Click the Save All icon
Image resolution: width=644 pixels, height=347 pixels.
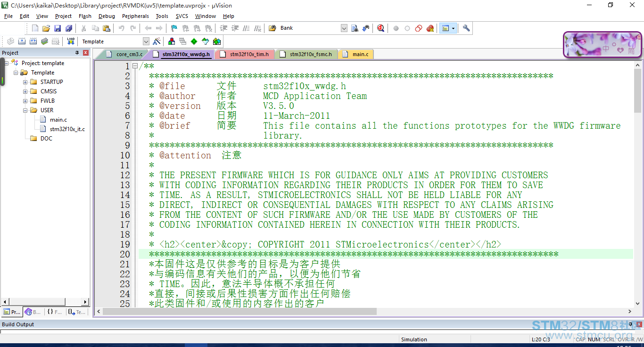tap(69, 28)
